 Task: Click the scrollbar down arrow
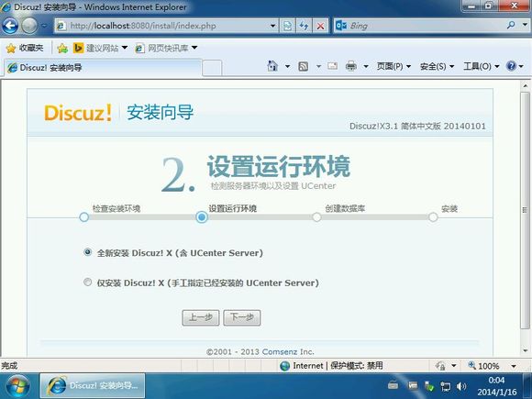point(525,351)
